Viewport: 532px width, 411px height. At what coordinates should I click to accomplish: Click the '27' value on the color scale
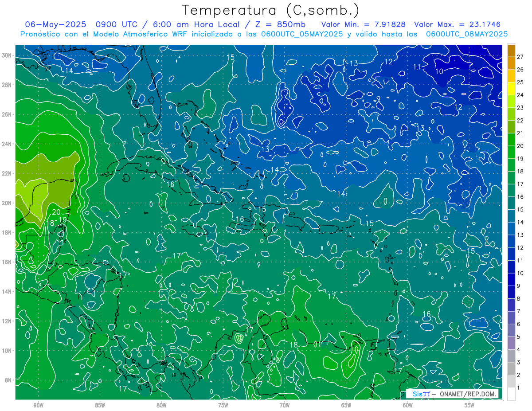point(520,57)
